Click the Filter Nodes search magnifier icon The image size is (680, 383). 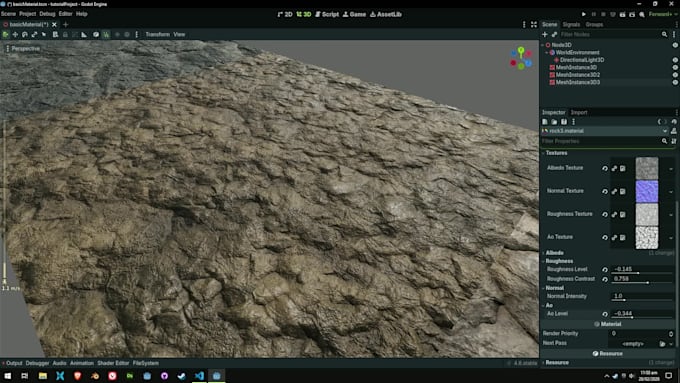[x=664, y=34]
